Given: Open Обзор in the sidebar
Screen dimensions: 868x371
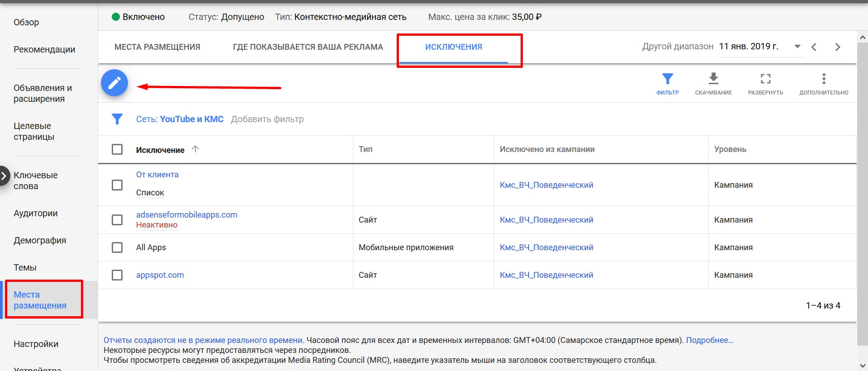Looking at the screenshot, I should [26, 22].
